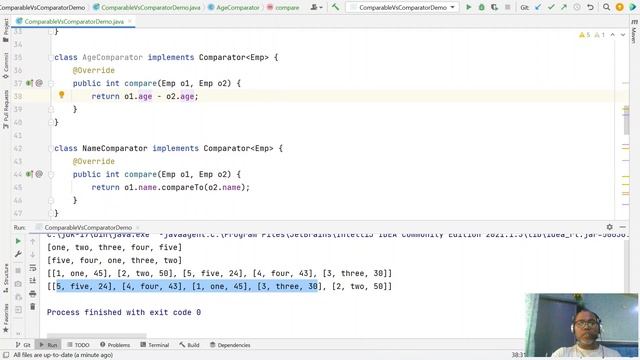Run with coverage from the main toolbar
This screenshot has width=640, height=360.
pos(494,7)
